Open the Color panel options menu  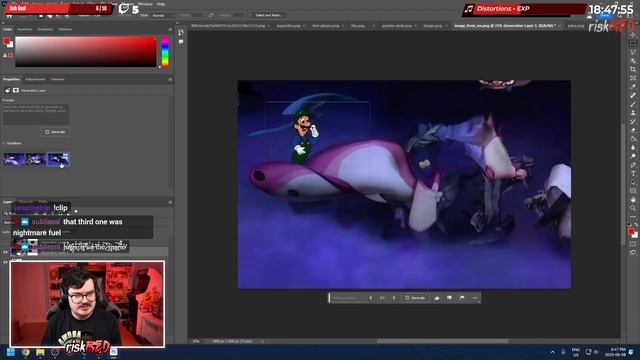tap(170, 29)
